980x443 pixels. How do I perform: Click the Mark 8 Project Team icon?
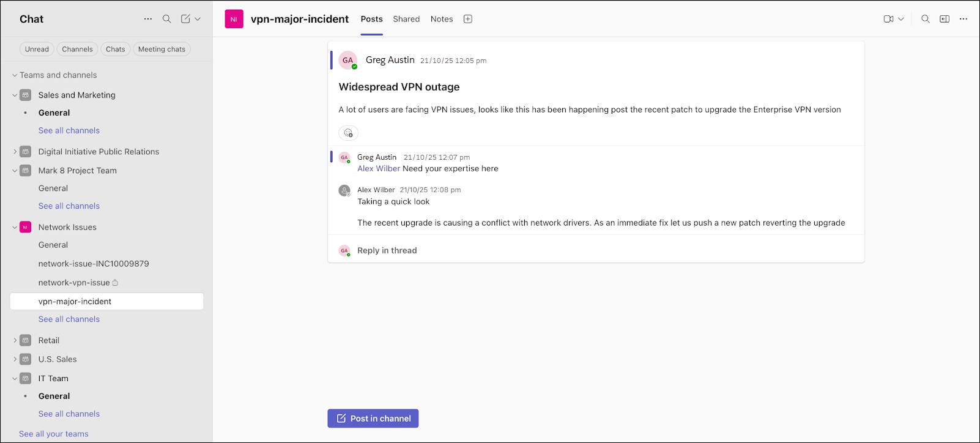pyautogui.click(x=25, y=171)
